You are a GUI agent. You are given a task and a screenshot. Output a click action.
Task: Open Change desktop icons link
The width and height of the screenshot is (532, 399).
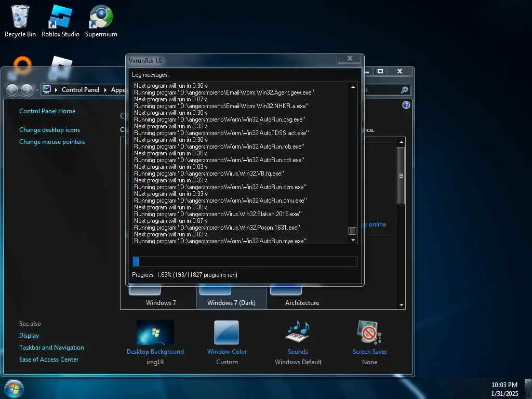coord(49,129)
